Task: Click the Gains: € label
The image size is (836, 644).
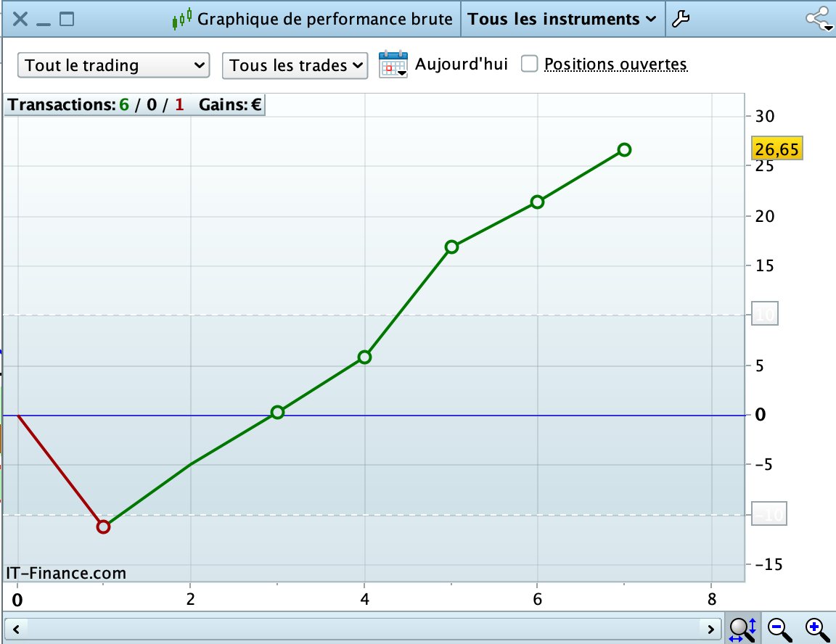Action: pos(230,105)
